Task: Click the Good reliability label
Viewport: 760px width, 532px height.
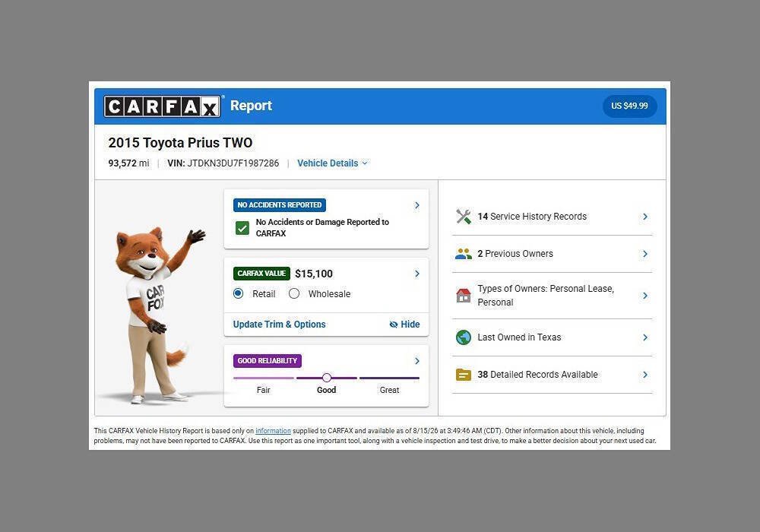Action: 326,390
